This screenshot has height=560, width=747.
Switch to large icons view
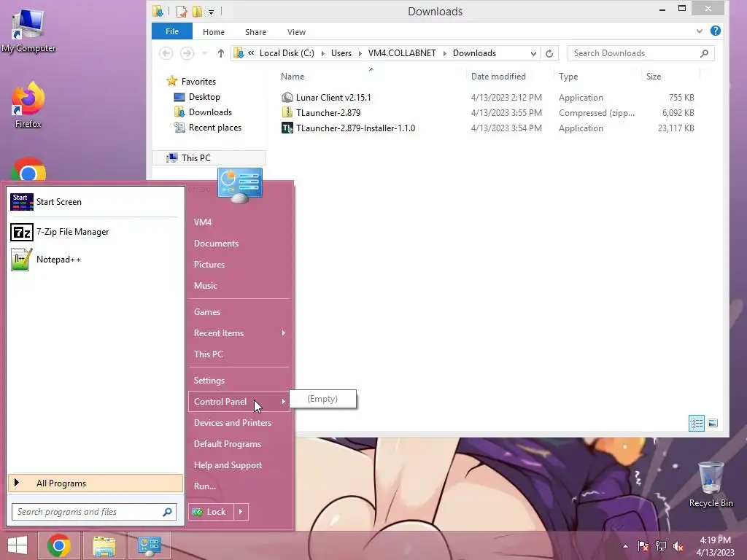click(713, 423)
